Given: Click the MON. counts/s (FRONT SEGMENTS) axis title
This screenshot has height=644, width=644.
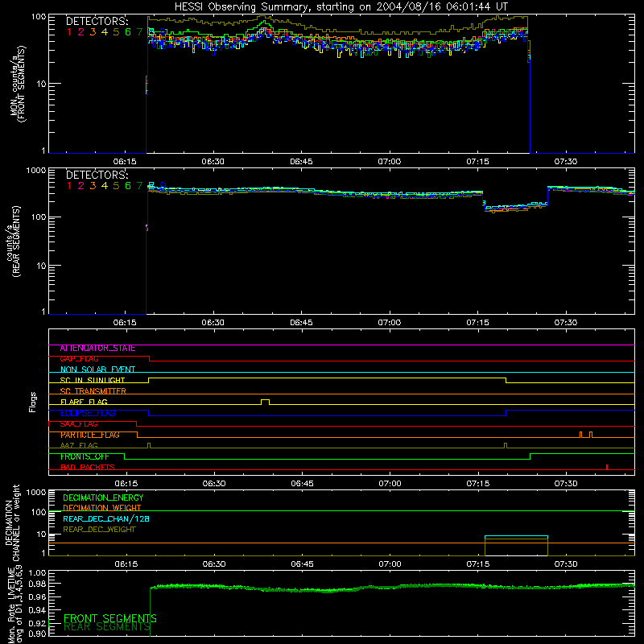Looking at the screenshot, I should click(x=18, y=84).
